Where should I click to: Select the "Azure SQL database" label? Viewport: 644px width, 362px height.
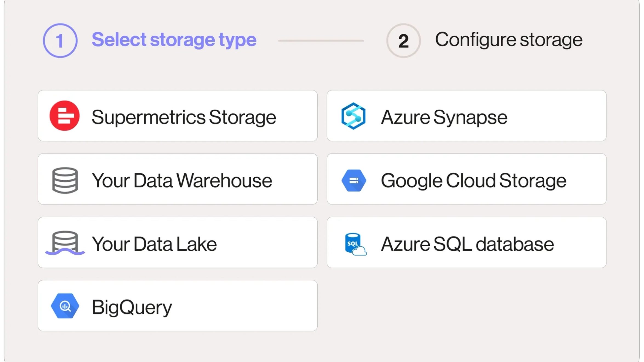point(467,244)
